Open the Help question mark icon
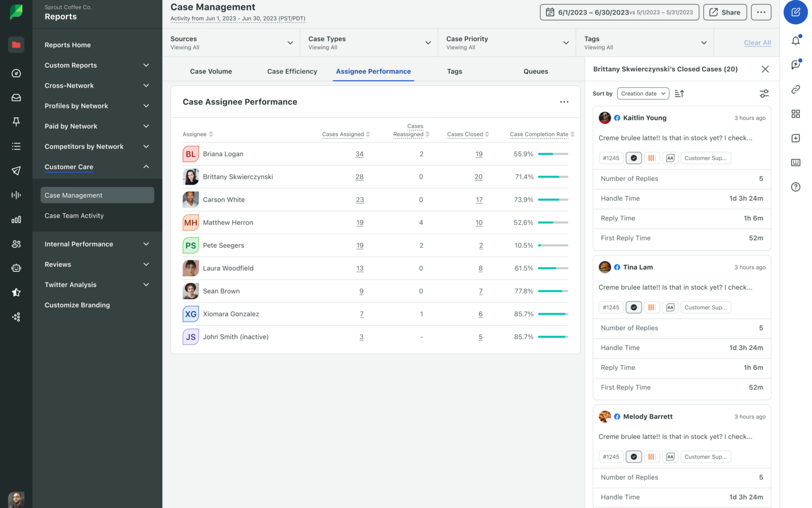Image resolution: width=812 pixels, height=508 pixels. (796, 187)
